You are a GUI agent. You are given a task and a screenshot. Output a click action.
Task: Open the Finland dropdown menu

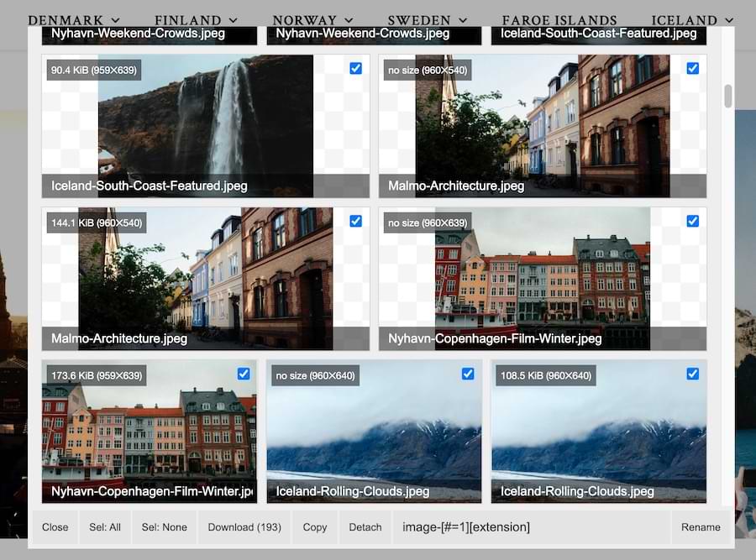point(195,19)
